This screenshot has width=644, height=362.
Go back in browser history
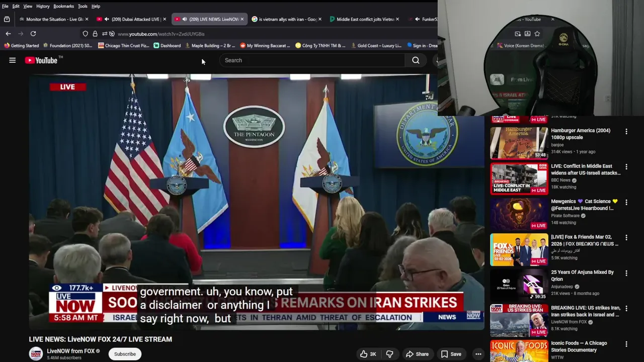[8, 34]
